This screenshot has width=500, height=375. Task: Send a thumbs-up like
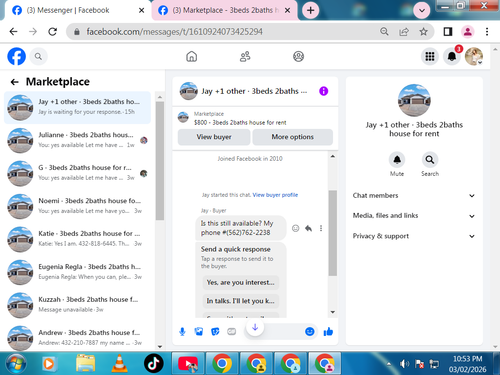(328, 331)
